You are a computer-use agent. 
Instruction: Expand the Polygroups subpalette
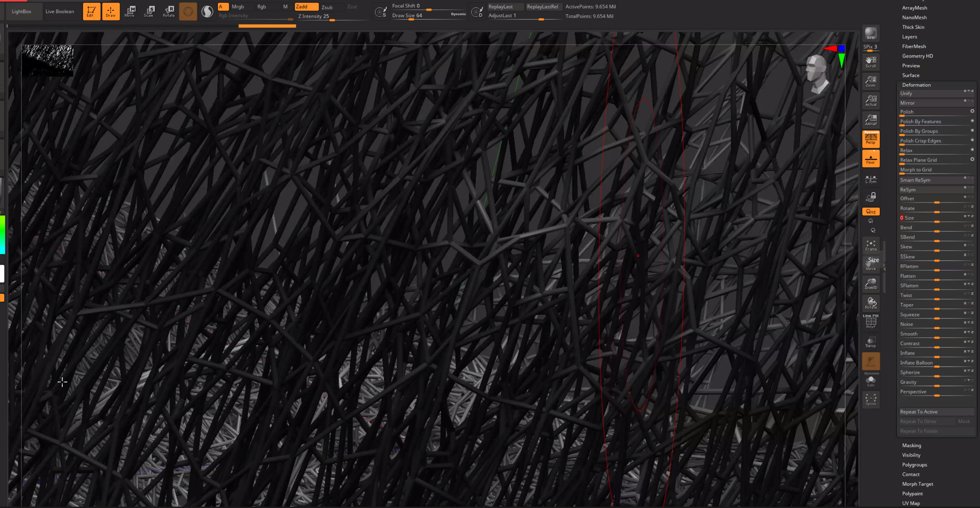point(914,464)
